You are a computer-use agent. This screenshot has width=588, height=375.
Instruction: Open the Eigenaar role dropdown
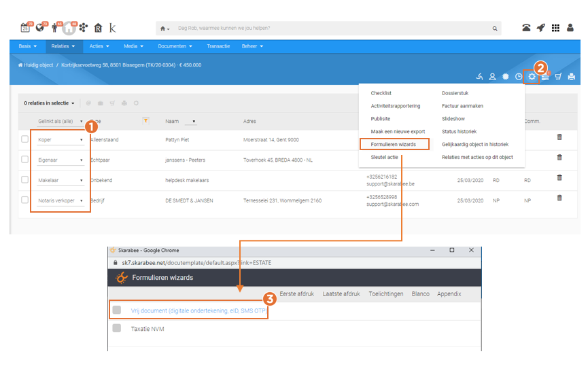coord(60,160)
